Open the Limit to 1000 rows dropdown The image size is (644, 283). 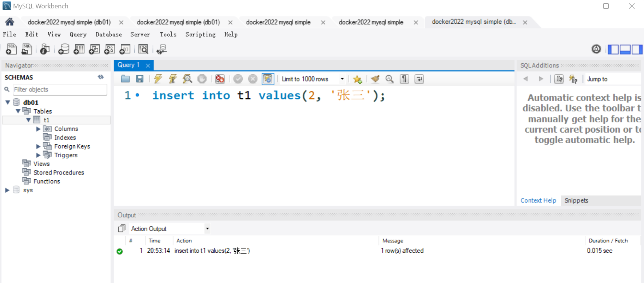(x=342, y=79)
